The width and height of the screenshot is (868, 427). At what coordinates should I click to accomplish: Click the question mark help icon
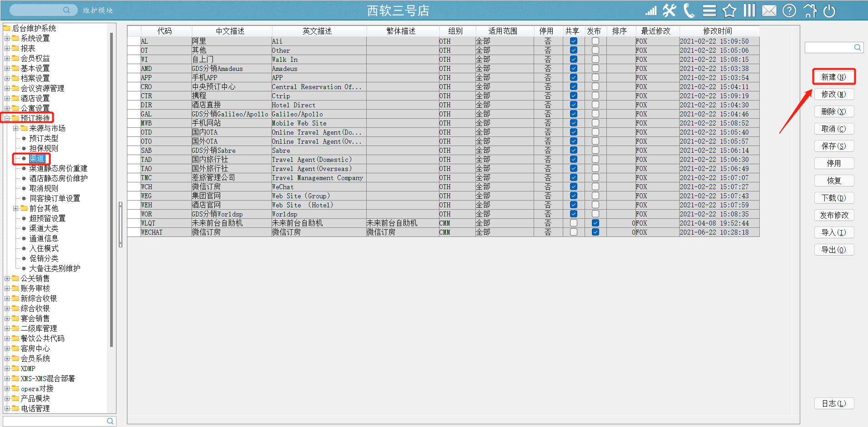[789, 10]
